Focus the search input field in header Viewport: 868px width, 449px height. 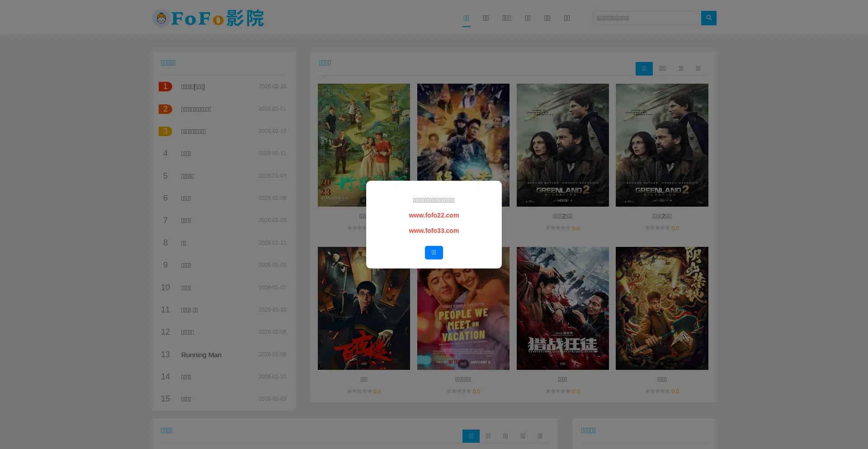tap(646, 18)
